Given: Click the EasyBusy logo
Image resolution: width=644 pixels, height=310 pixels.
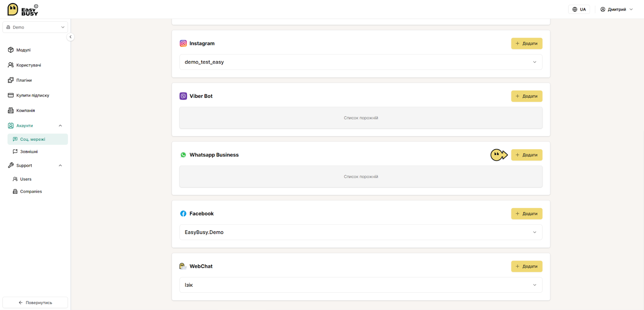Looking at the screenshot, I should pos(23,9).
